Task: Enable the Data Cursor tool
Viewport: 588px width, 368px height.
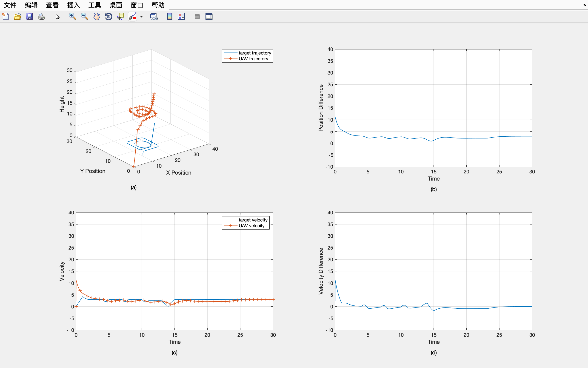Action: [120, 17]
